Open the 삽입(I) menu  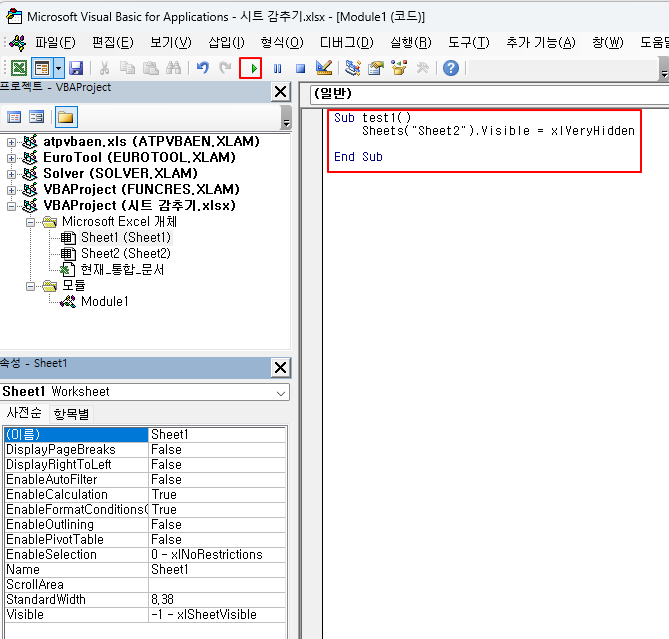tap(226, 42)
